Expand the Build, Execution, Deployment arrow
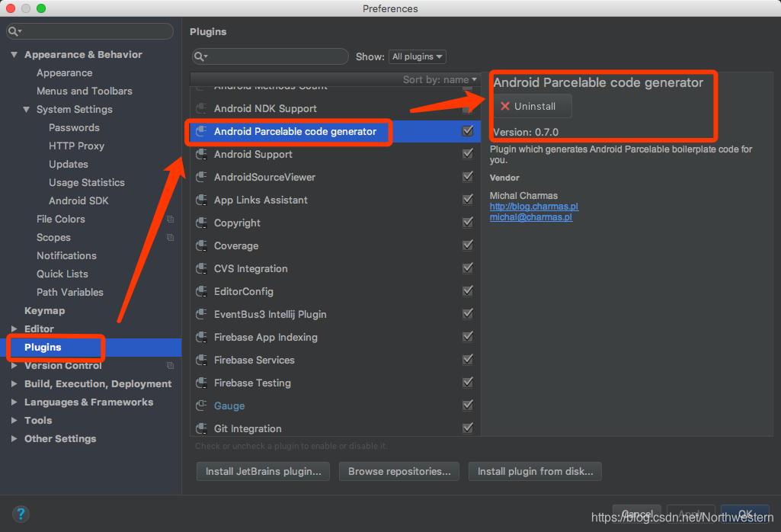This screenshot has width=781, height=532. point(14,384)
